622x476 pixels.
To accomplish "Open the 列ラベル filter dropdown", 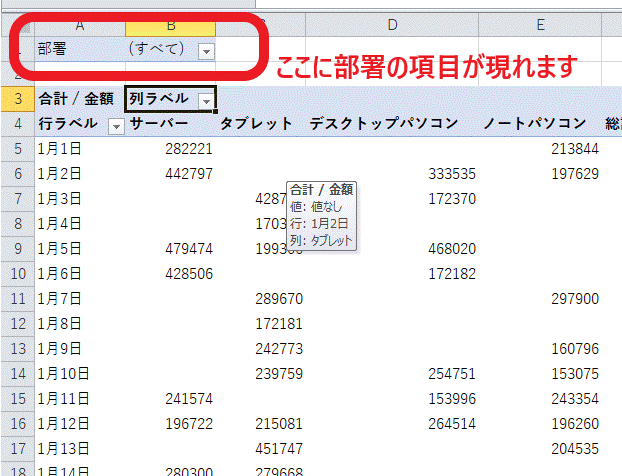I will coord(206,100).
